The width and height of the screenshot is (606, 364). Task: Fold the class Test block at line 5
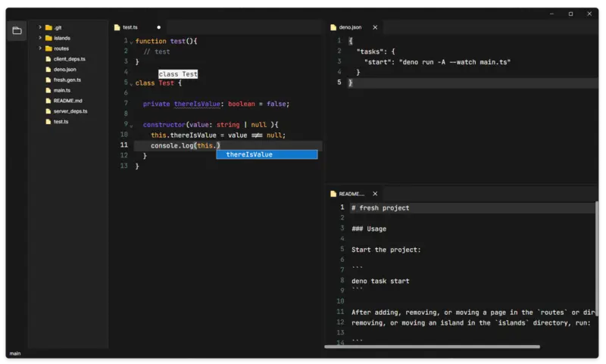click(x=131, y=84)
